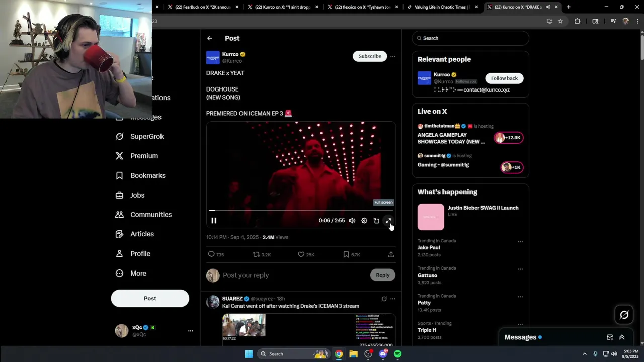Viewport: 644px width, 362px height.
Task: Open Communities in the sidebar
Action: click(x=143, y=215)
